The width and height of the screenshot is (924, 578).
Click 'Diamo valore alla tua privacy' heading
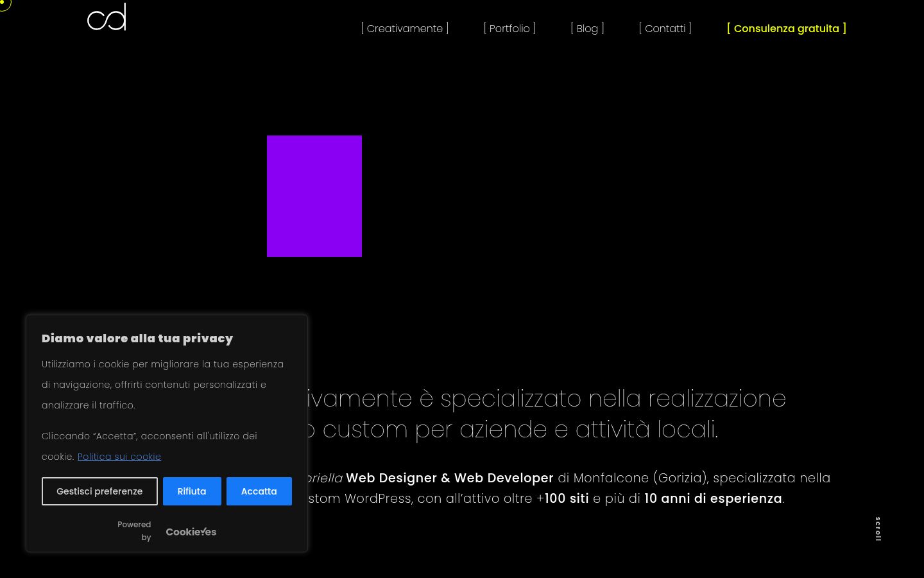tap(137, 338)
